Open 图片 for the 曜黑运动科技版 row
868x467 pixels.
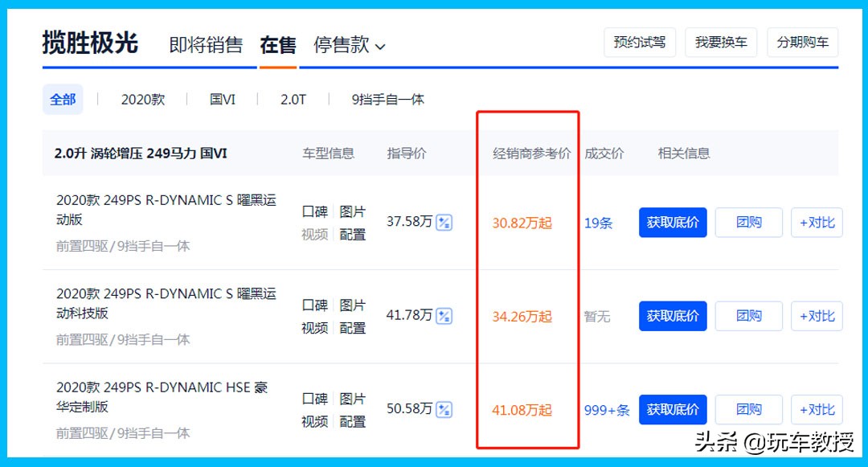(x=353, y=305)
